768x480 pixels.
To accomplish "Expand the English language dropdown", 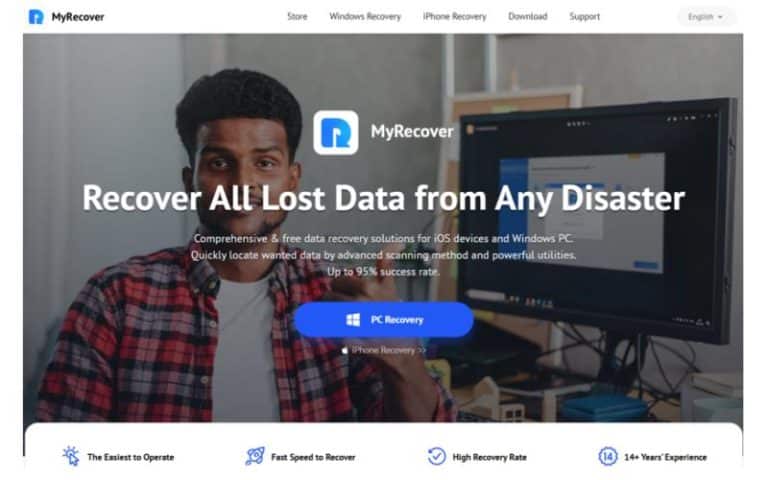I will (x=706, y=17).
